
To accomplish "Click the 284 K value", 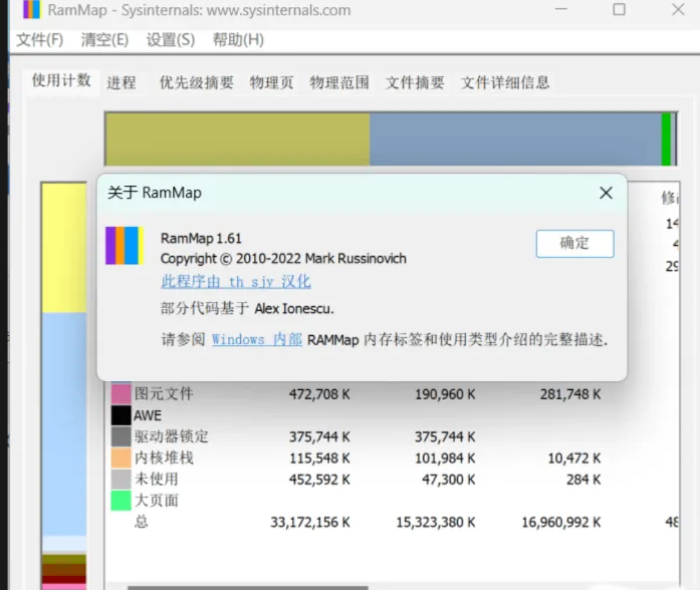I will [584, 480].
